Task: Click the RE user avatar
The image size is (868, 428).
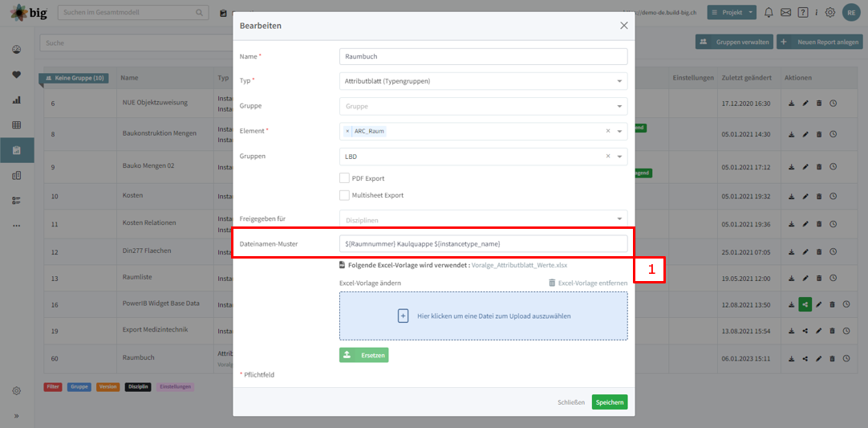Action: pos(851,12)
